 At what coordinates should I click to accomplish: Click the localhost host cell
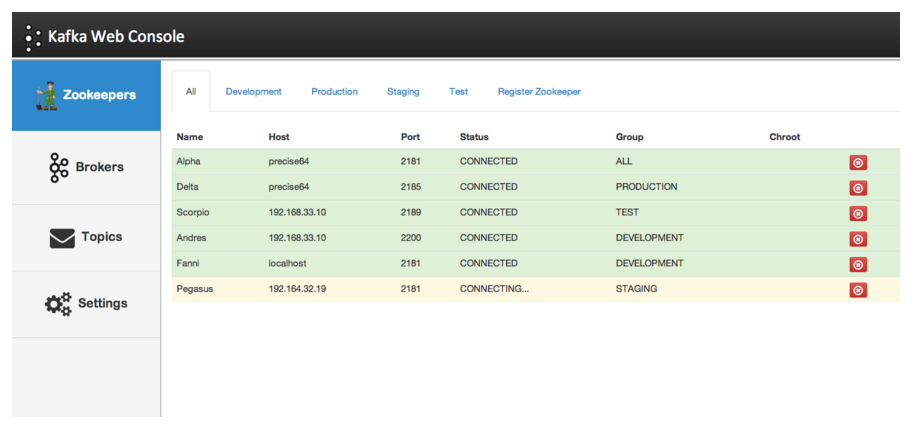click(287, 263)
